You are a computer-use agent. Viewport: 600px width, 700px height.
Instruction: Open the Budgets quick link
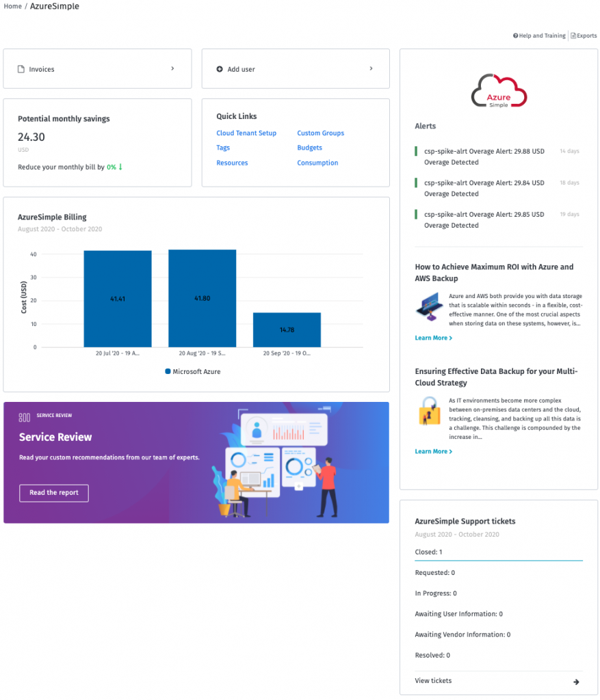310,148
